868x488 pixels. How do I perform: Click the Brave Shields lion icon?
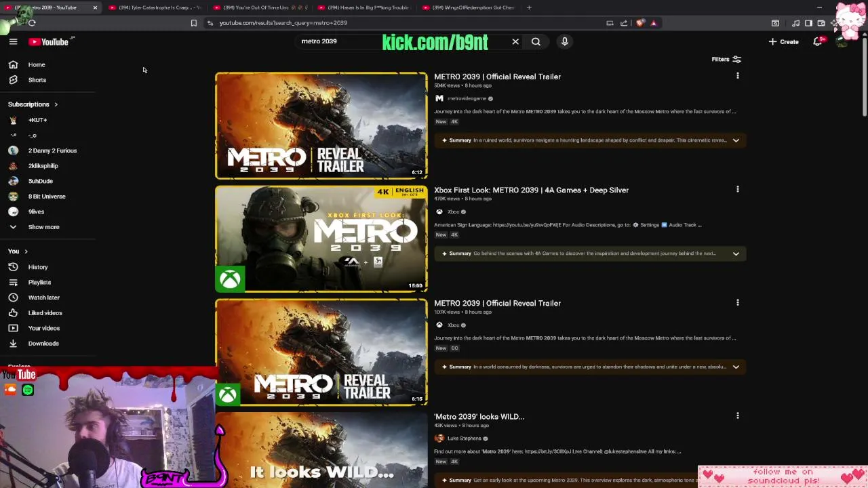[640, 23]
